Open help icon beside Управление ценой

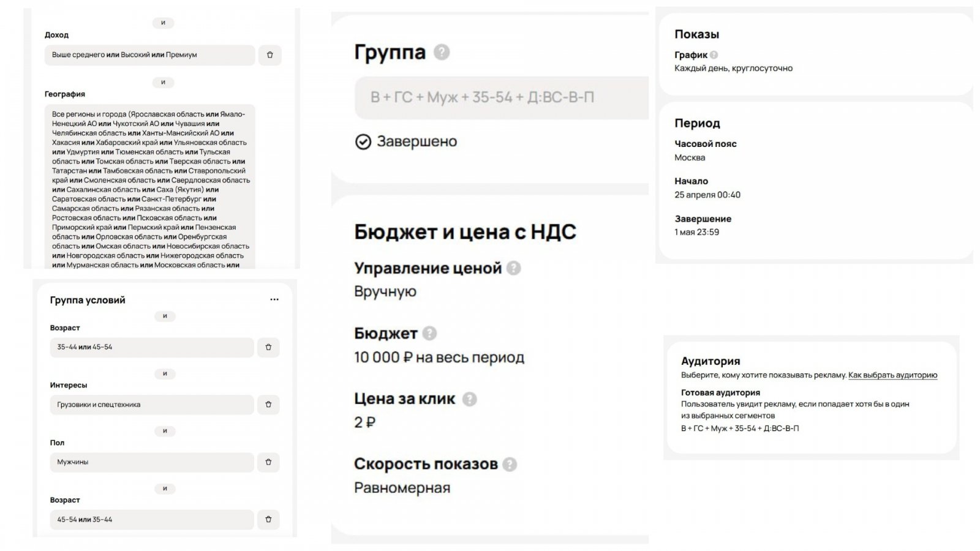click(x=514, y=268)
